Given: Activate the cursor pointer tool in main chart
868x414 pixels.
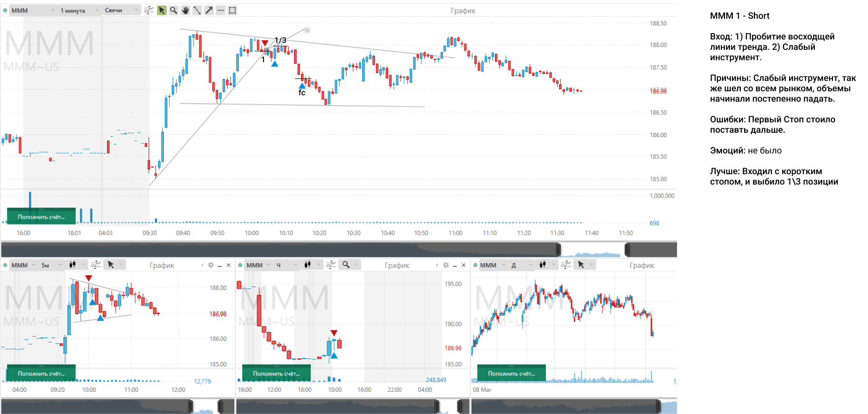Looking at the screenshot, I should (162, 10).
